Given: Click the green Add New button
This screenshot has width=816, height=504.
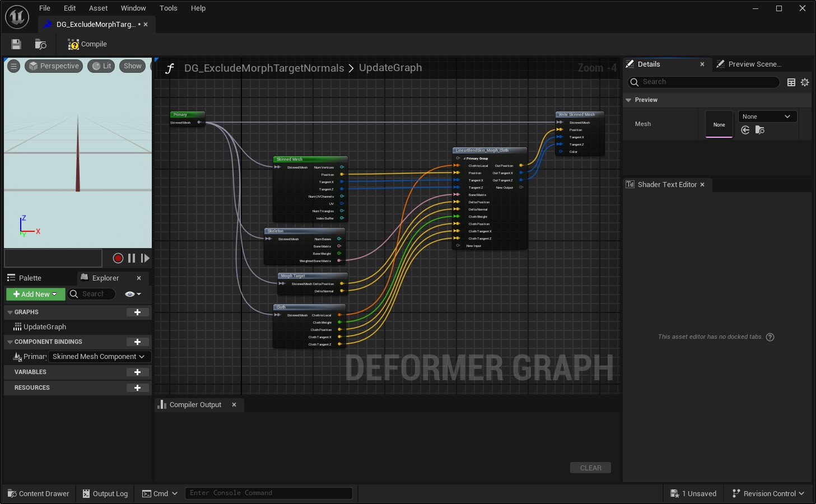Looking at the screenshot, I should [x=35, y=294].
